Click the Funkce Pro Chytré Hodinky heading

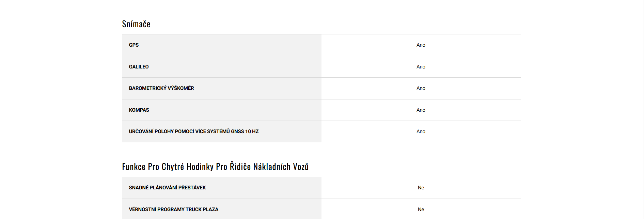(215, 167)
